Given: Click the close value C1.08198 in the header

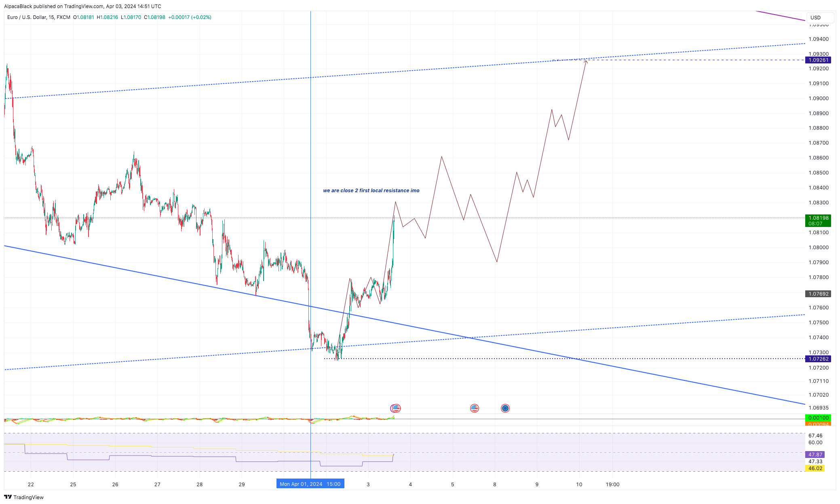Looking at the screenshot, I should [x=155, y=17].
